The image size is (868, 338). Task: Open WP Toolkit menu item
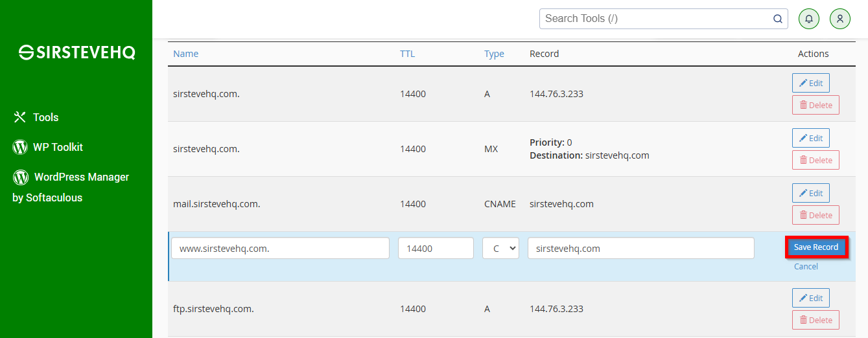click(58, 147)
